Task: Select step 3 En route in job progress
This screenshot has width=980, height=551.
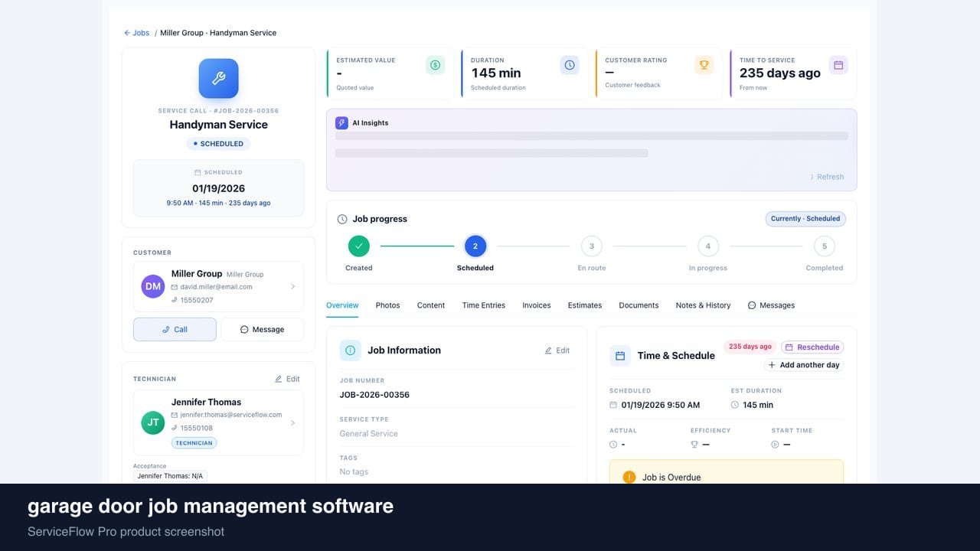Action: [x=592, y=246]
